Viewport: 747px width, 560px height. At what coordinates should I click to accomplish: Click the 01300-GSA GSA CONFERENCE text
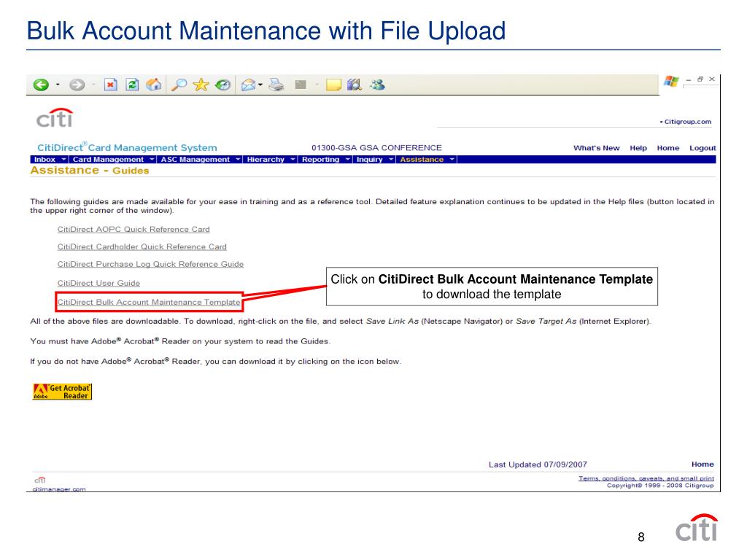[x=376, y=148]
